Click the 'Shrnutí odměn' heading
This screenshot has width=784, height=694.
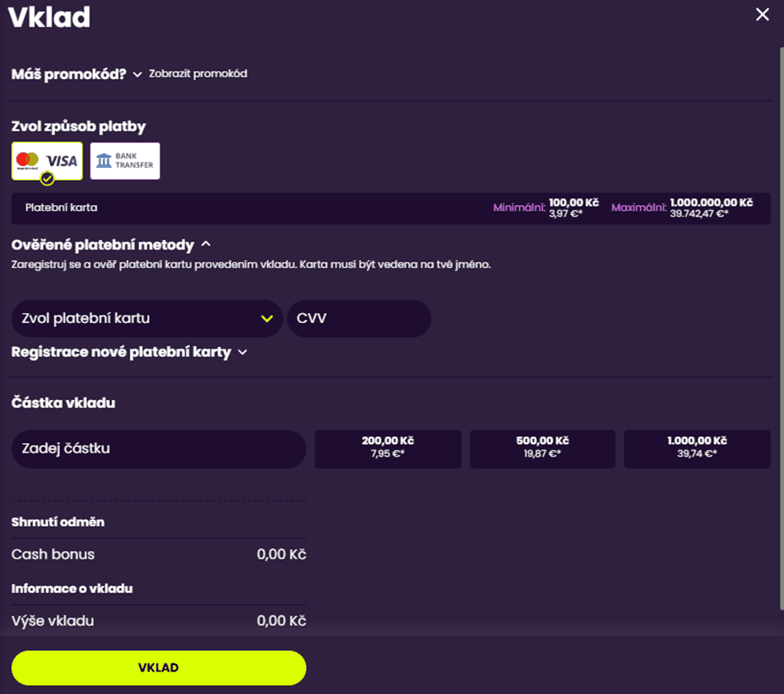coord(58,522)
